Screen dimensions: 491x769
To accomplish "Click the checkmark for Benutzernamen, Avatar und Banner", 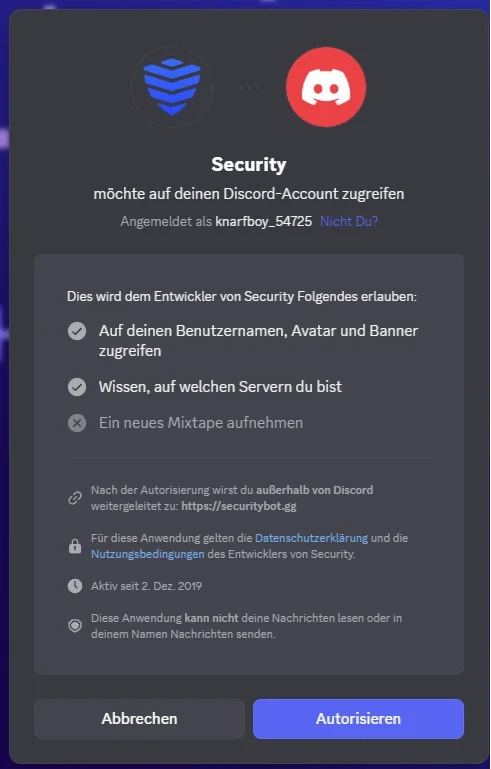I will point(77,331).
